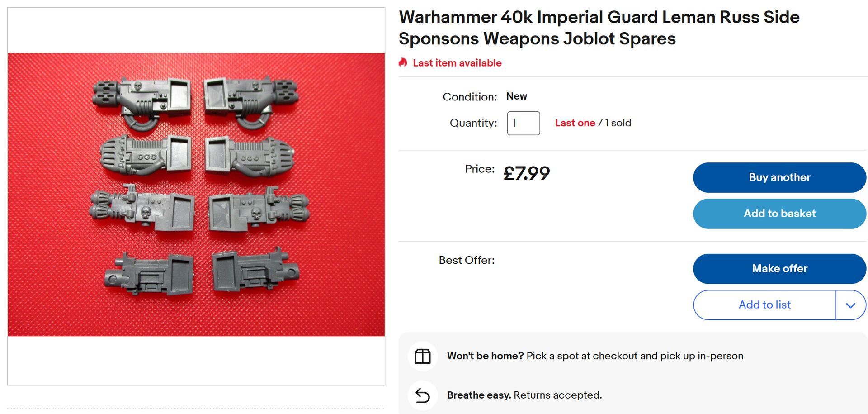Click the Won't be home? pickup message
Image resolution: width=868 pixels, height=414 pixels.
click(594, 356)
